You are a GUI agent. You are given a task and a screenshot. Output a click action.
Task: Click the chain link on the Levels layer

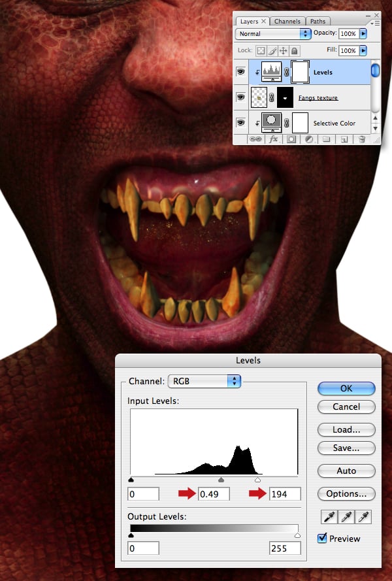[x=286, y=72]
